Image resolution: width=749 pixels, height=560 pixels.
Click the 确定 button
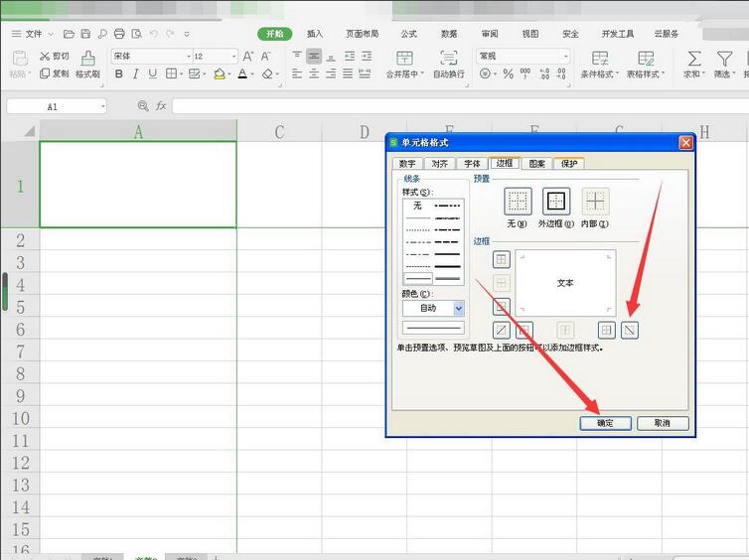click(x=605, y=423)
